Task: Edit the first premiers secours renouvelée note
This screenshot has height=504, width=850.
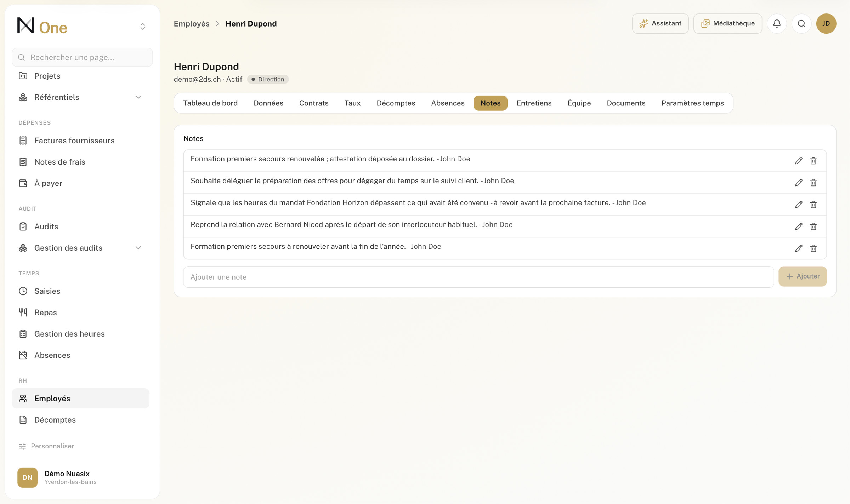Action: coord(798,161)
